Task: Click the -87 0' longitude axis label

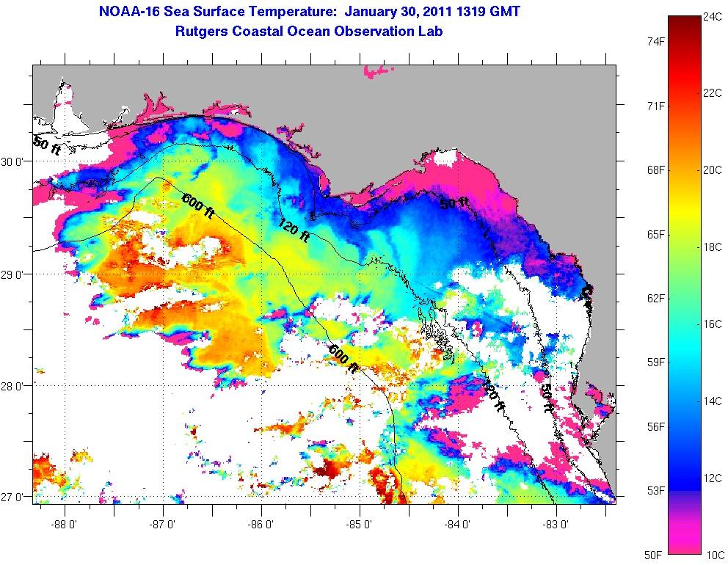Action: point(164,525)
